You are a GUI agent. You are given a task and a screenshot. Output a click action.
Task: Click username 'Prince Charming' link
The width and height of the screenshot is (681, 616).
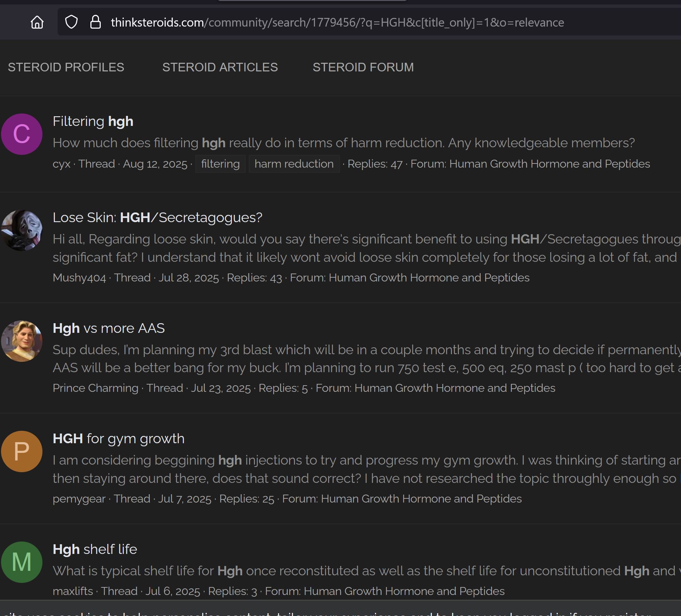95,388
